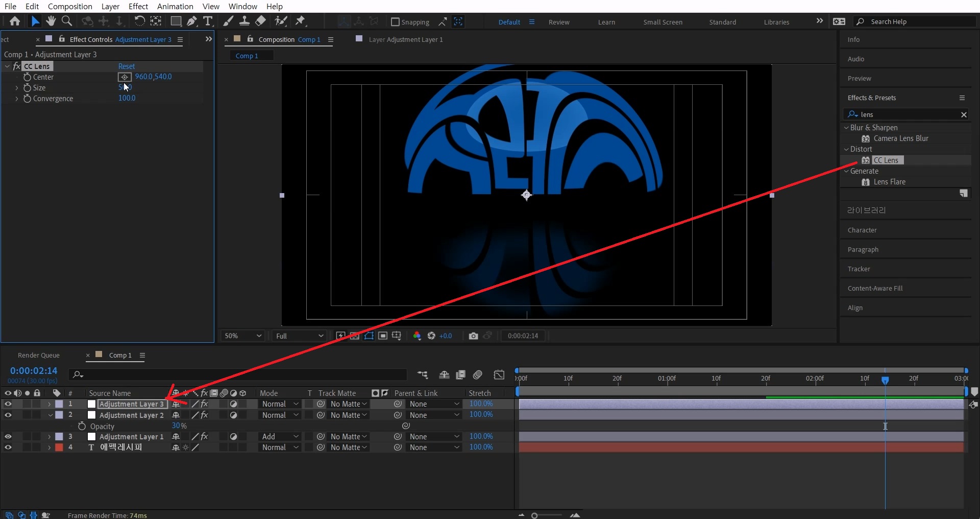Select the Zoom tool magnifier
The height and width of the screenshot is (519, 980).
click(66, 21)
